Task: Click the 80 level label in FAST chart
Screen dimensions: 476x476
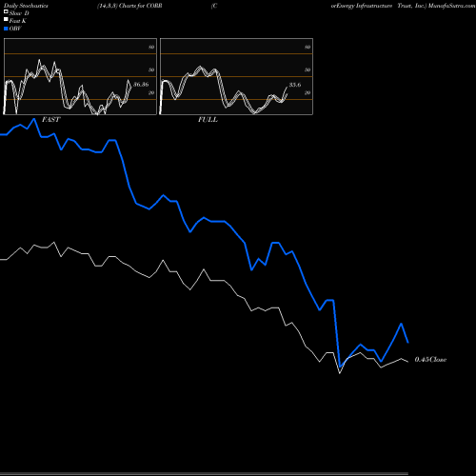Action: click(151, 47)
